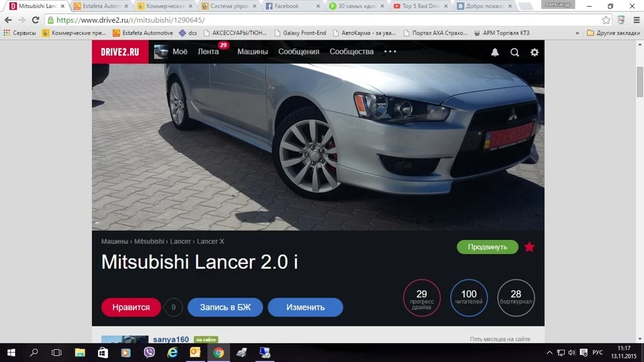Open notifications bell icon
The width and height of the screenshot is (644, 362).
(495, 52)
